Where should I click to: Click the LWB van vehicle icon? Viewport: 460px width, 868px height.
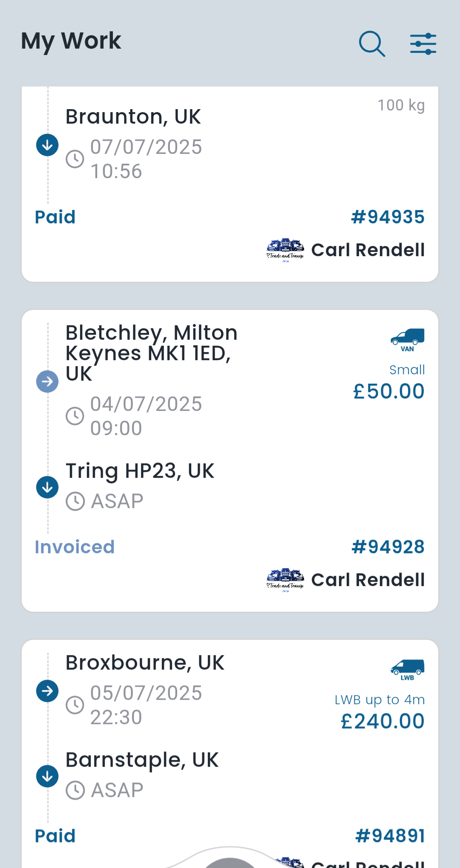tap(407, 669)
